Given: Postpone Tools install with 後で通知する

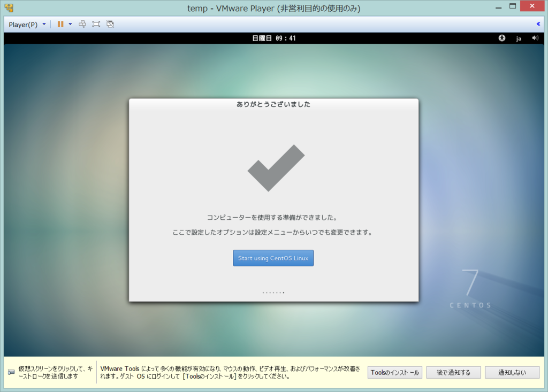Looking at the screenshot, I should coord(453,372).
